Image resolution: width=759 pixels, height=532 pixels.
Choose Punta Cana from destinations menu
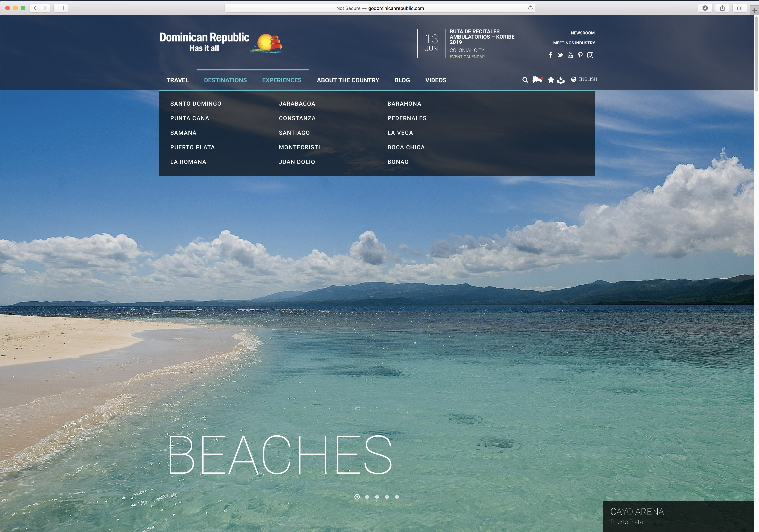[190, 118]
